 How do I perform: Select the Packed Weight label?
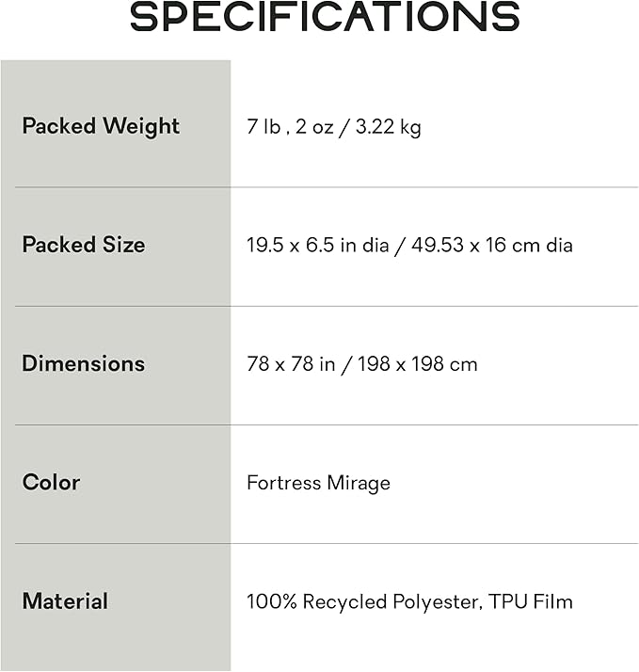[x=101, y=126]
